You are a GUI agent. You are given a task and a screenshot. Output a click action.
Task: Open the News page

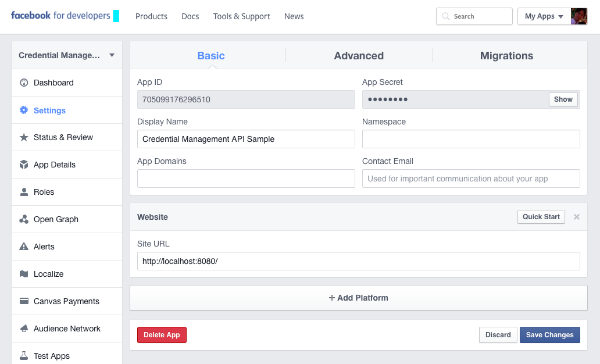[x=294, y=16]
